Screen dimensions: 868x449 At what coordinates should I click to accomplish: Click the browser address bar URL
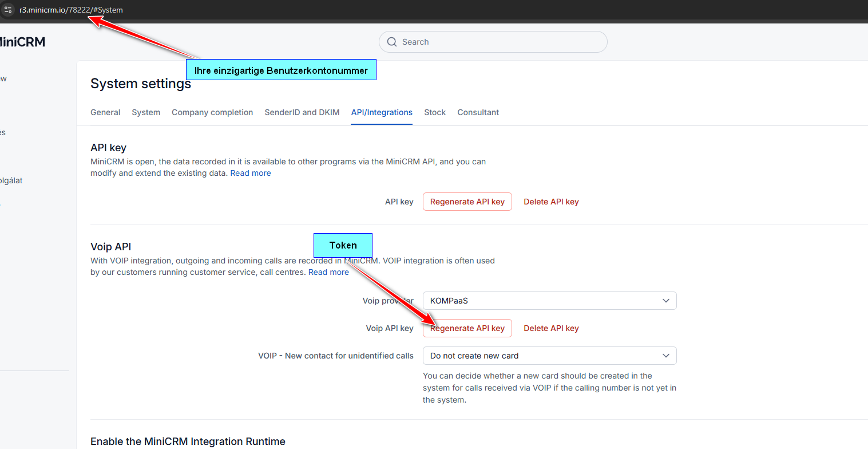point(71,10)
